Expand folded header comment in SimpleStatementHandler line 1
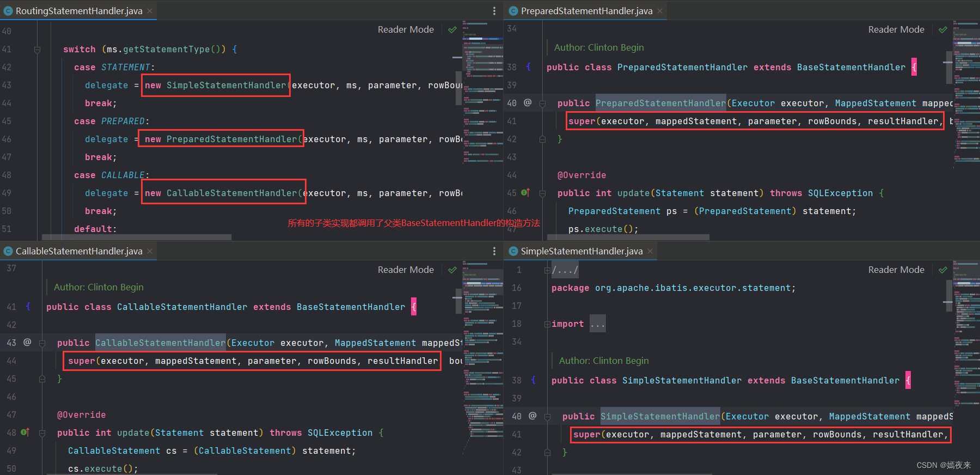980x475 pixels. click(x=547, y=270)
